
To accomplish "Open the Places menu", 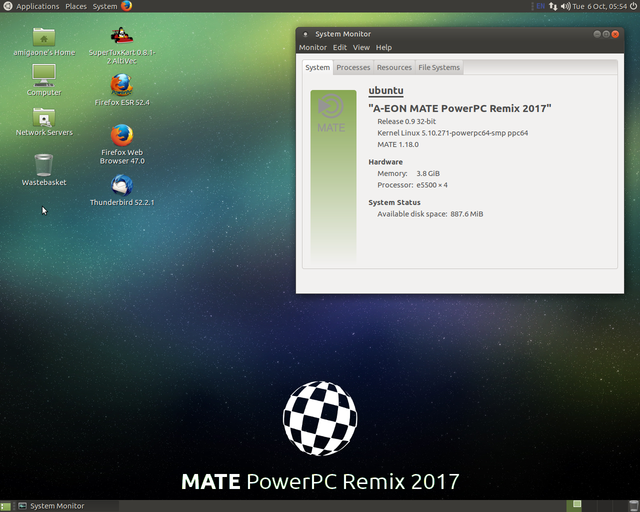I will pyautogui.click(x=76, y=6).
